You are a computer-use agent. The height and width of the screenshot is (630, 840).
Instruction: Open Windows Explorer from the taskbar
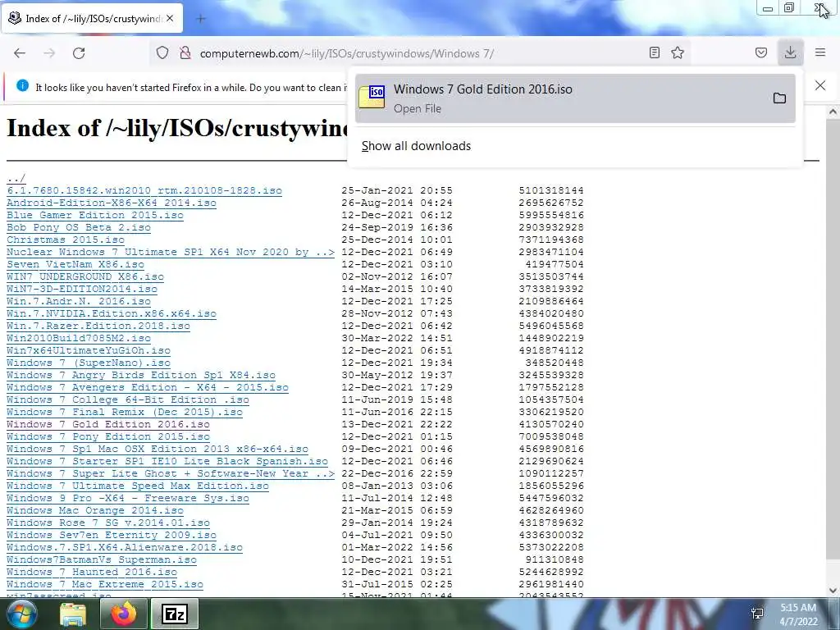point(73,614)
